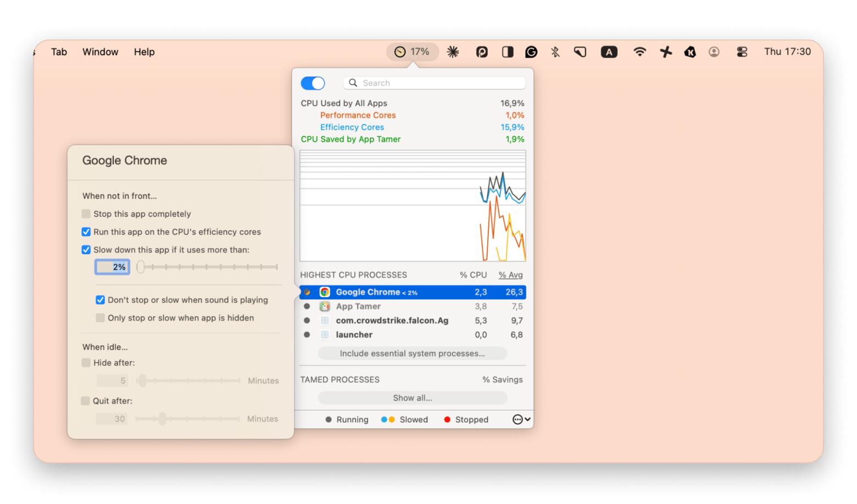Sort by % CPU column header
This screenshot has width=857, height=504.
tap(474, 275)
